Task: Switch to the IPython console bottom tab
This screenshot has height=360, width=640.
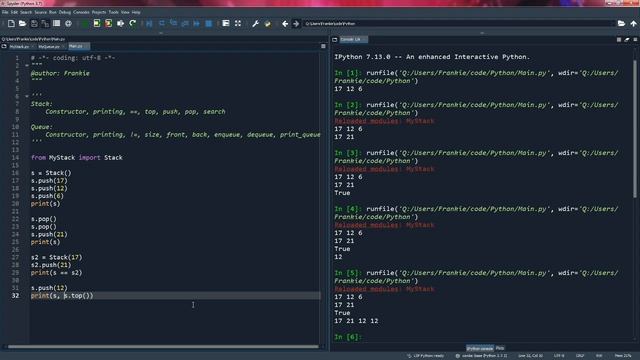Action: pos(480,348)
